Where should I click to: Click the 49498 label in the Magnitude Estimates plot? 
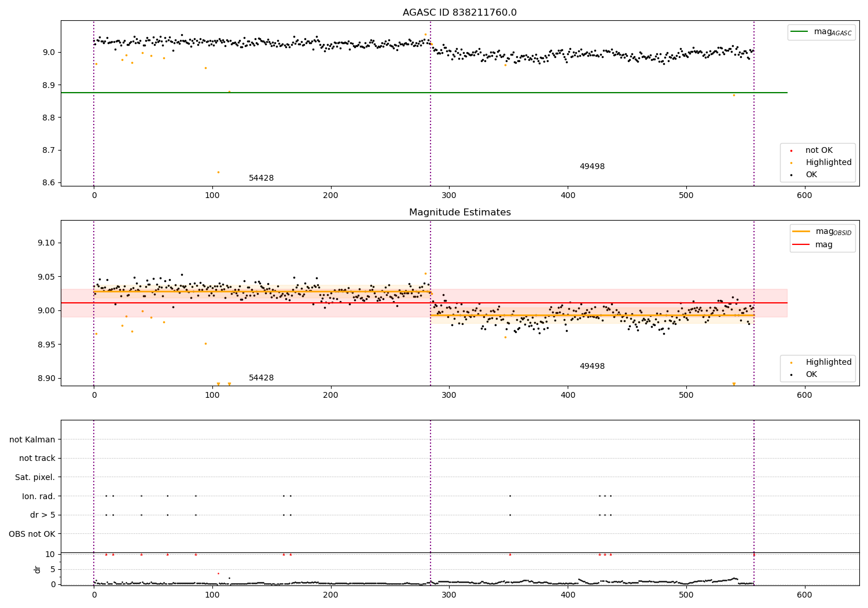[x=592, y=367]
